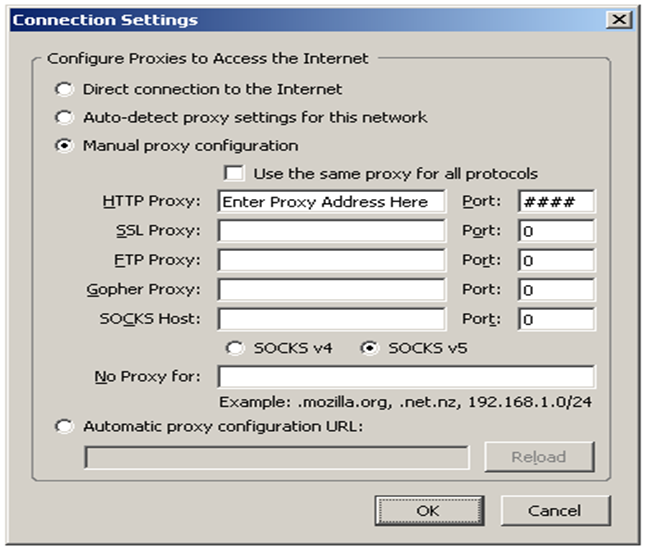The height and width of the screenshot is (550, 646).
Task: Click the HTTP Proxy address field
Action: click(x=332, y=201)
